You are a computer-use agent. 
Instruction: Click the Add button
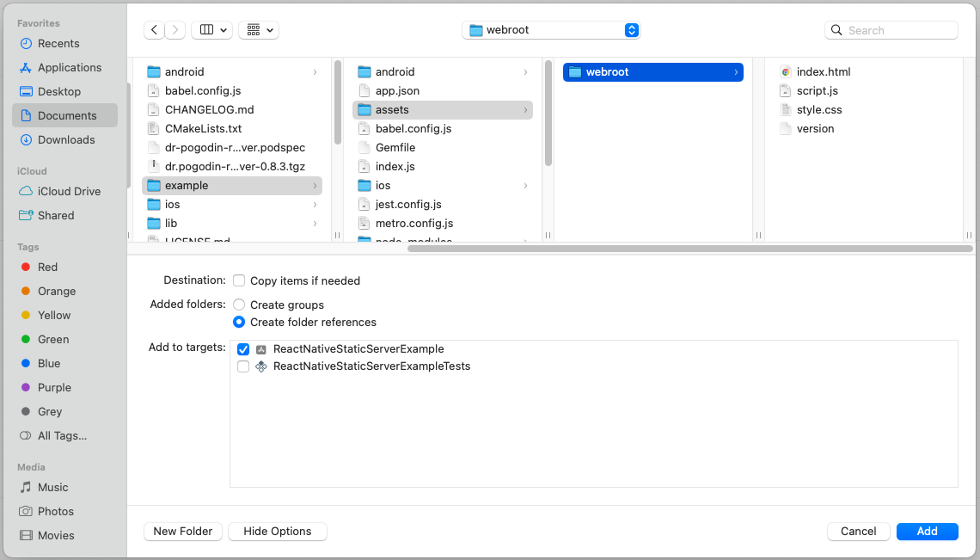tap(927, 532)
